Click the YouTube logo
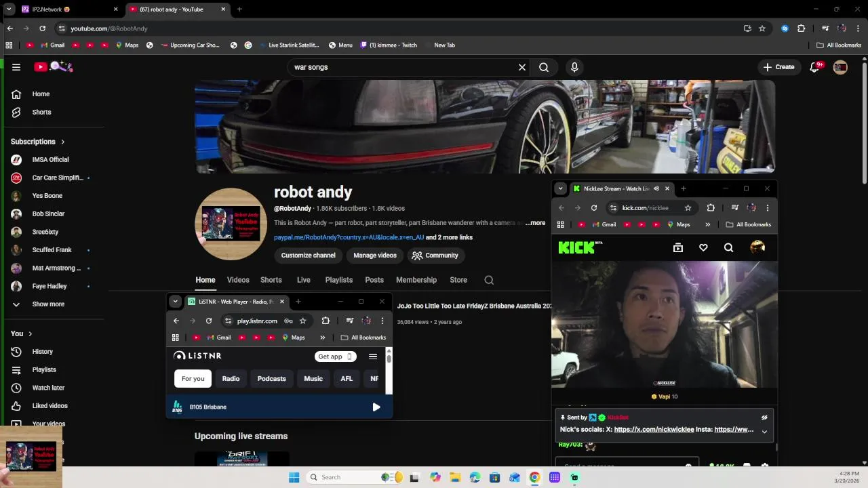Screen dimensions: 868x488 click(54, 66)
